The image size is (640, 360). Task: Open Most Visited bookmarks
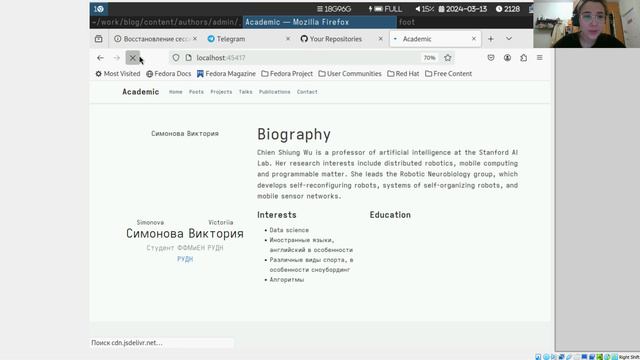coord(118,74)
